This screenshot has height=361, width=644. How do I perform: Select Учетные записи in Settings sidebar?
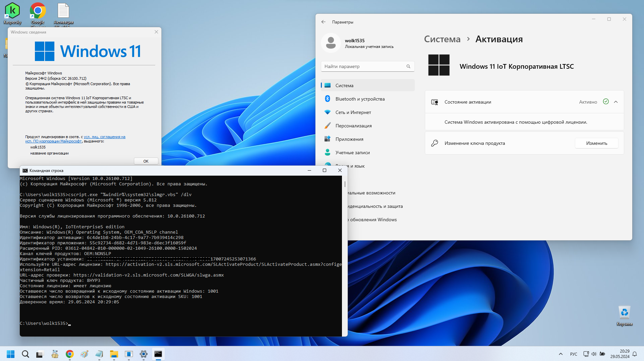click(x=368, y=153)
